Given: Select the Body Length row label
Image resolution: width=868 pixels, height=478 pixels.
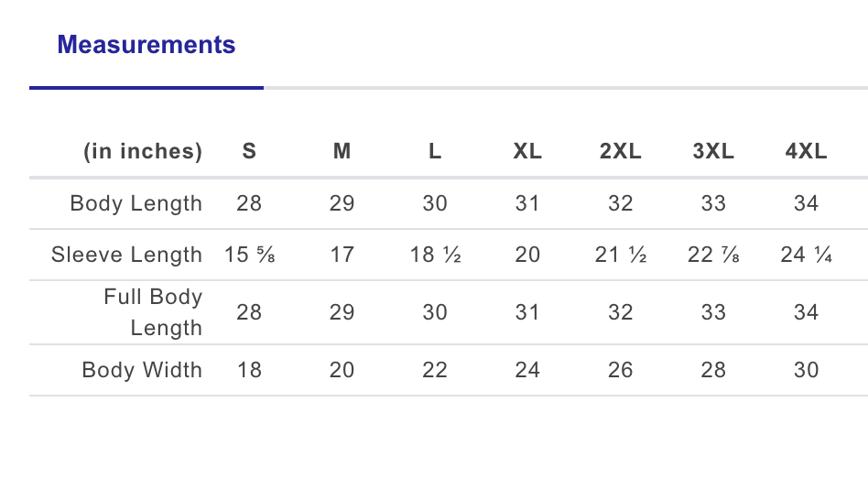Looking at the screenshot, I should [x=136, y=203].
